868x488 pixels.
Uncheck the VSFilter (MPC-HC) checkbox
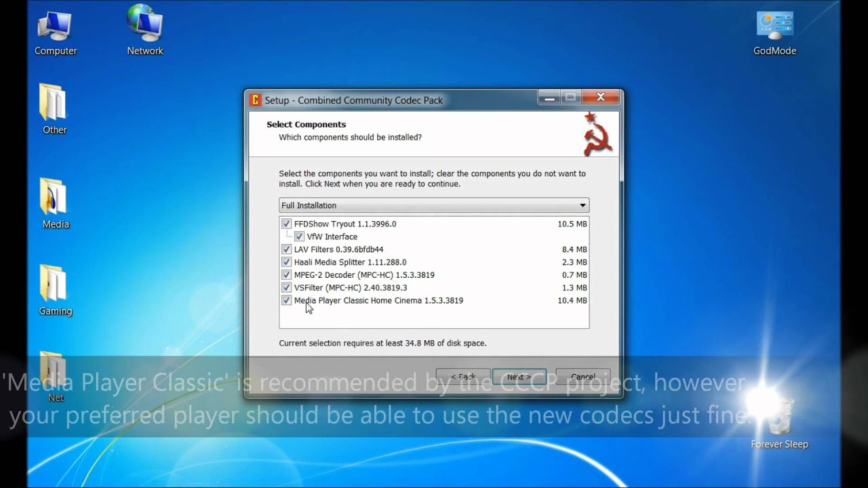(x=286, y=288)
